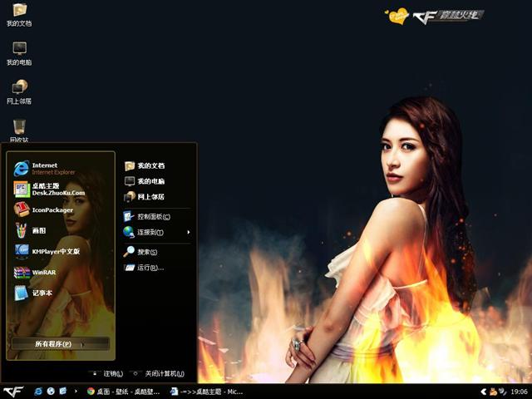Viewport: 532px width, 399px height.
Task: Click the gray shield tray icon
Action: point(502,392)
